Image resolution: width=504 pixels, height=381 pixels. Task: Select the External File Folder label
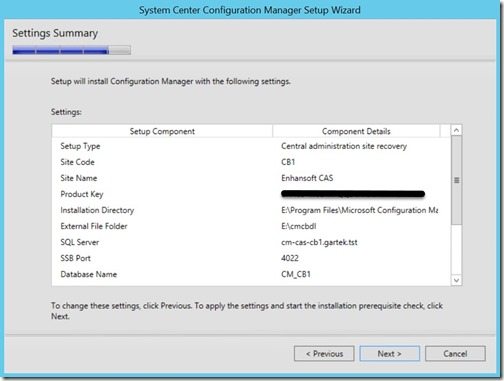point(94,226)
